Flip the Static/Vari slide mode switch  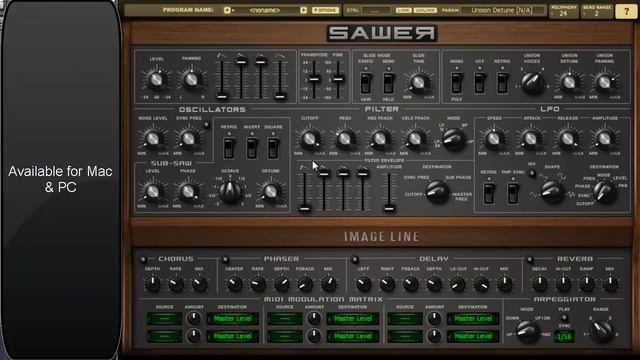point(366,83)
